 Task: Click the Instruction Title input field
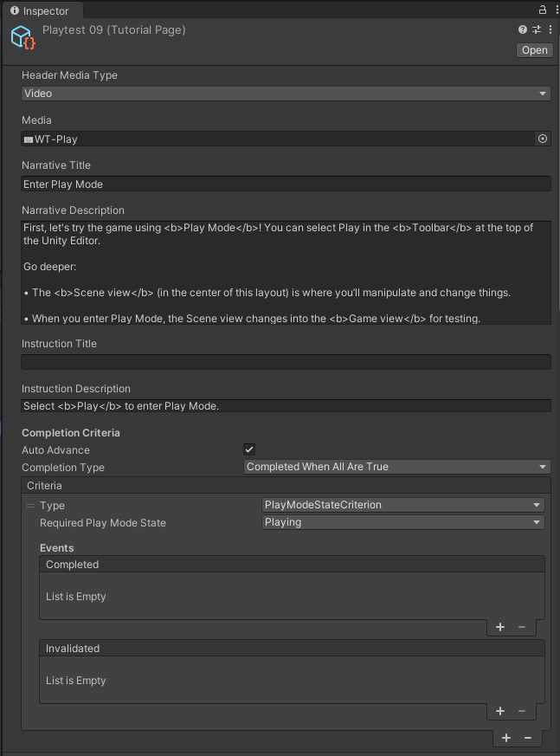[x=286, y=361]
